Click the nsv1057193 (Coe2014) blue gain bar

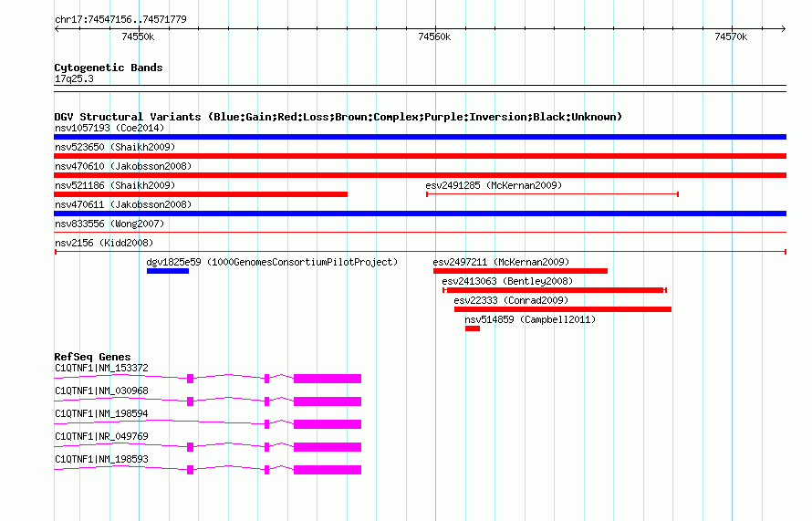point(420,137)
